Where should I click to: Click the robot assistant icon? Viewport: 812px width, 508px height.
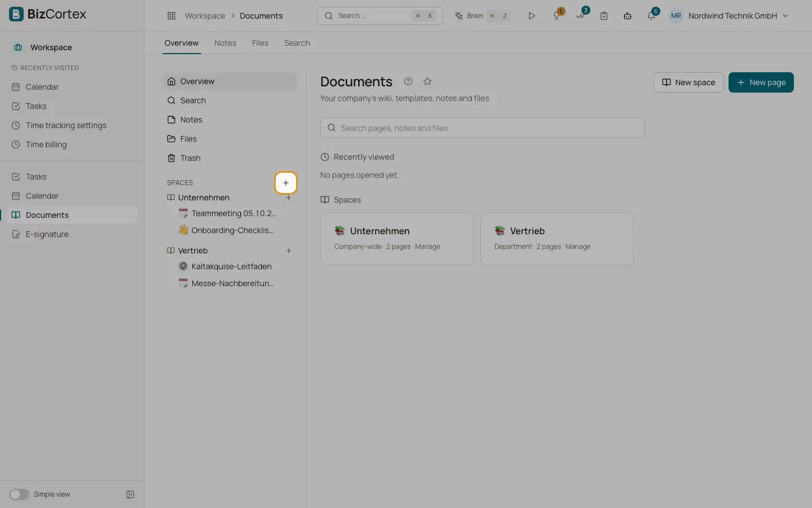click(627, 16)
